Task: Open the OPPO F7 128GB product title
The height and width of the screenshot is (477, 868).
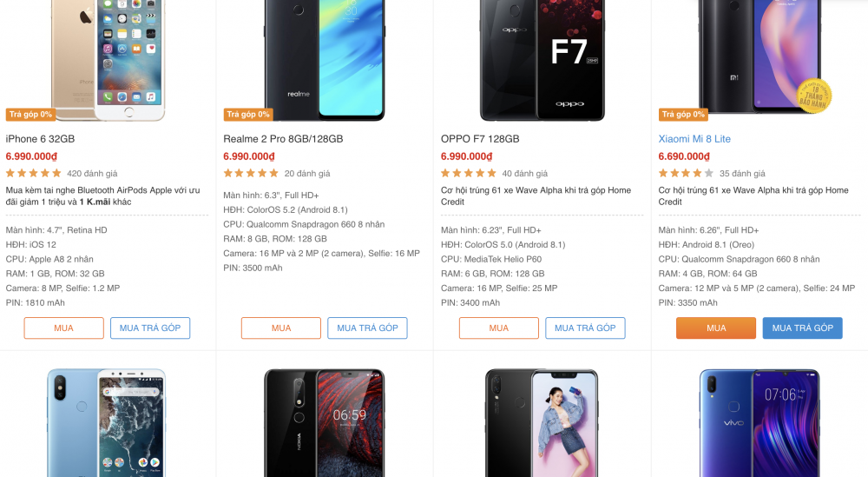Action: [480, 139]
